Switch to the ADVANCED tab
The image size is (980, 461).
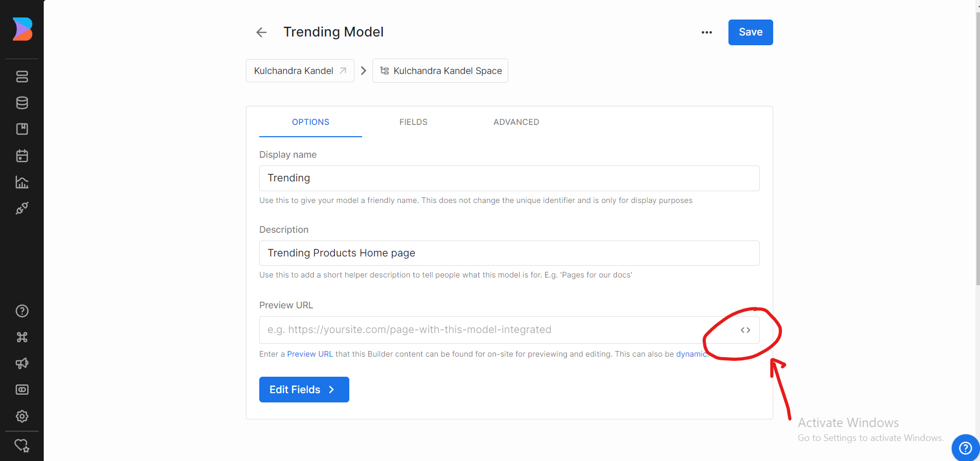point(516,122)
